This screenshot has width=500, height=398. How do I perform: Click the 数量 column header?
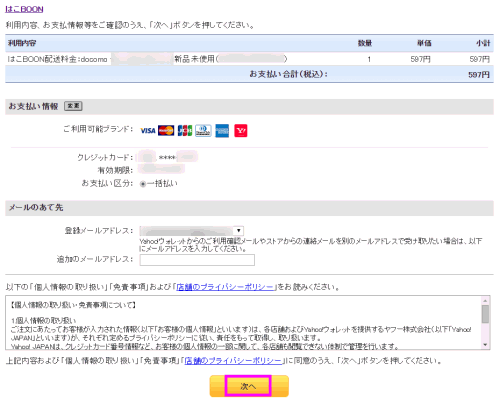tap(365, 43)
